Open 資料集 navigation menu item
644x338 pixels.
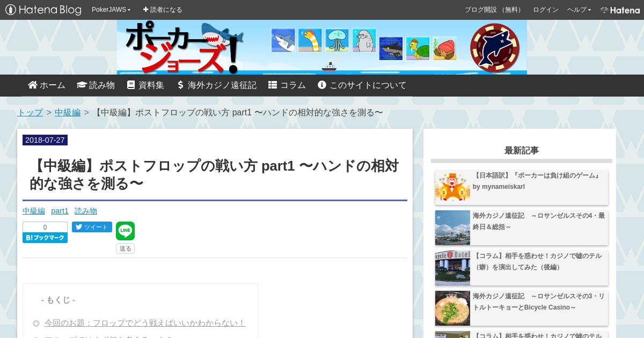145,85
